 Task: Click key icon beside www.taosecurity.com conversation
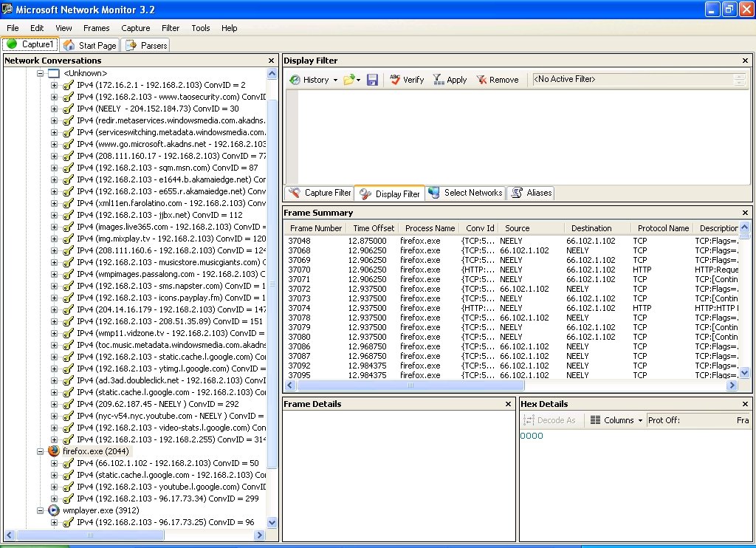tap(68, 97)
